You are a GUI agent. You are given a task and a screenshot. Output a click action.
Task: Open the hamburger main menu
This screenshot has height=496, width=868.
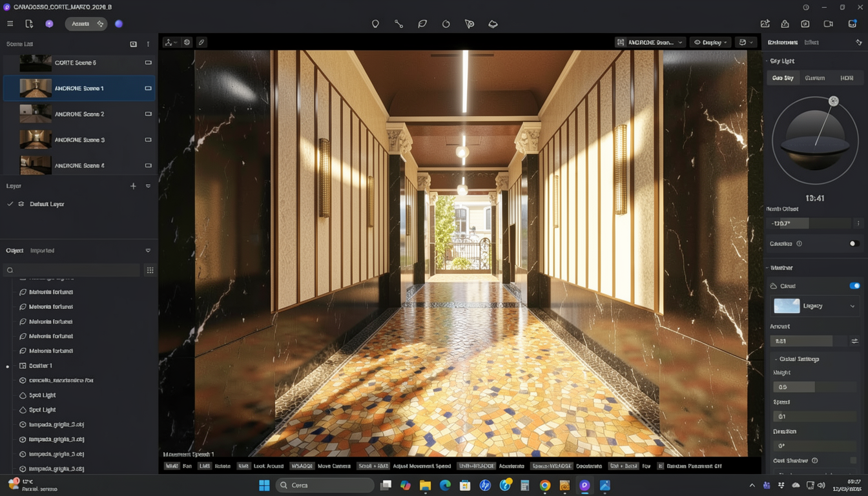[x=10, y=24]
